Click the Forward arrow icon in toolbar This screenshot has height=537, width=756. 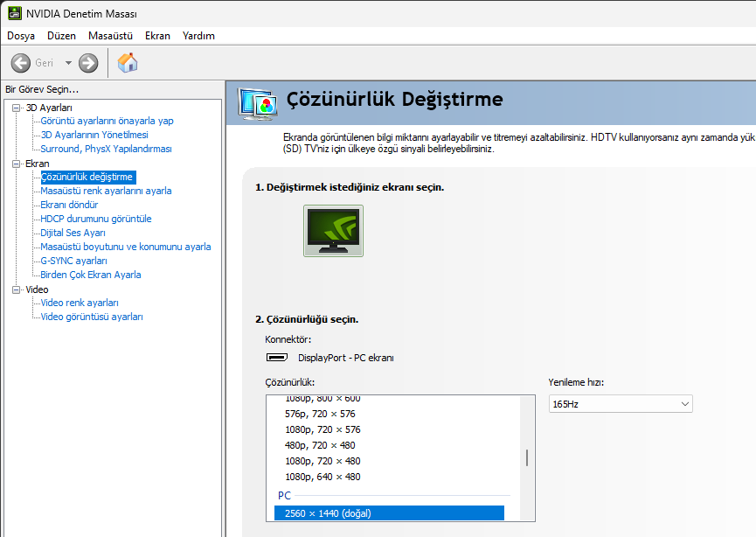pyautogui.click(x=88, y=63)
